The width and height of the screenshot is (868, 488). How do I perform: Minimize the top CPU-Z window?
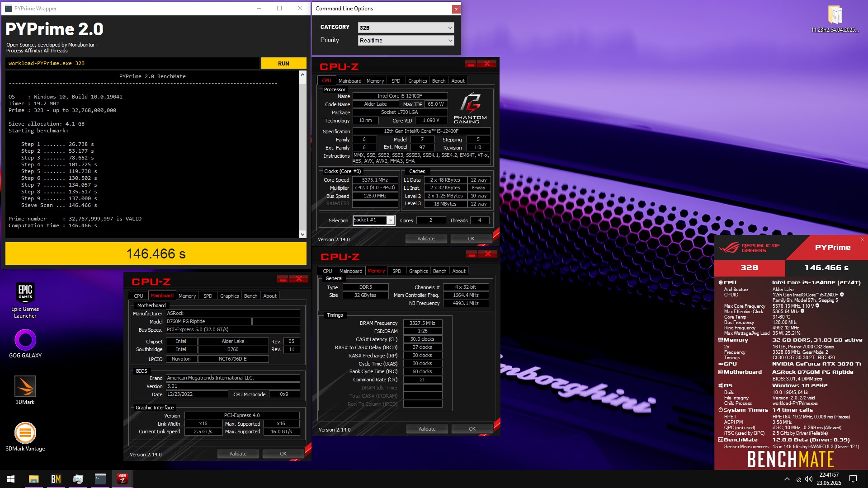coord(471,64)
